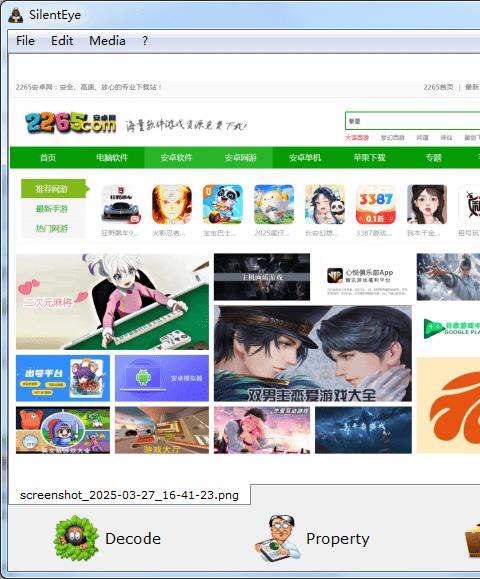Click the search box in the loaded image

pos(412,121)
